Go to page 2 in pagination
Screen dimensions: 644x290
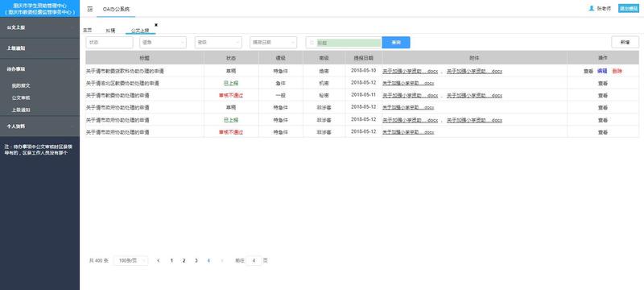tap(184, 260)
